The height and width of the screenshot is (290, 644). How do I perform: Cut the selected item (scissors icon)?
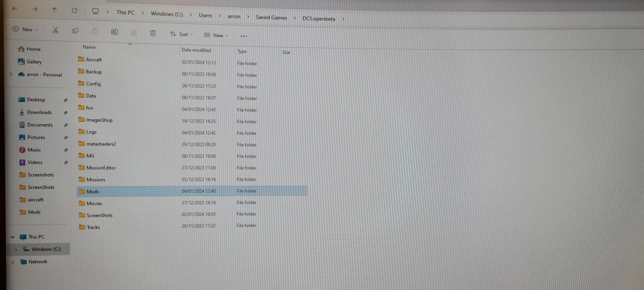55,30
